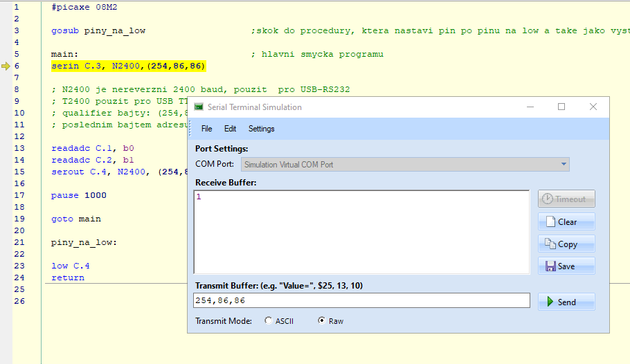Click the Serial Terminal Simulation title icon
The width and height of the screenshot is (630, 364).
[199, 107]
